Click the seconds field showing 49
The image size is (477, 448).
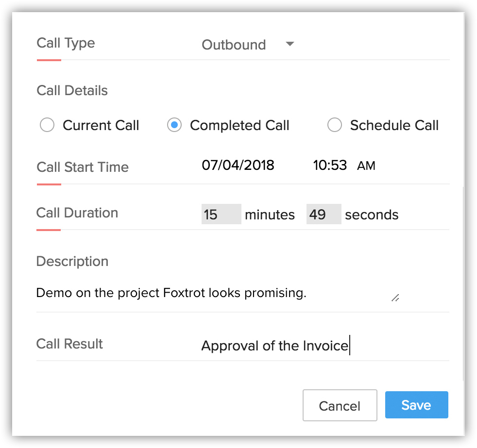[324, 214]
